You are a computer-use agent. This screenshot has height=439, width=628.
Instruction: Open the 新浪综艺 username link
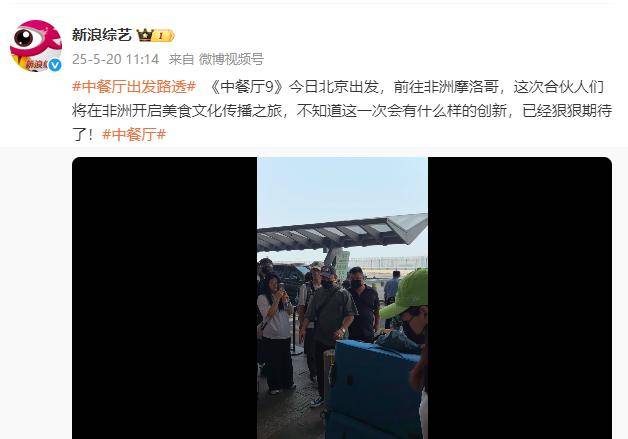(102, 35)
